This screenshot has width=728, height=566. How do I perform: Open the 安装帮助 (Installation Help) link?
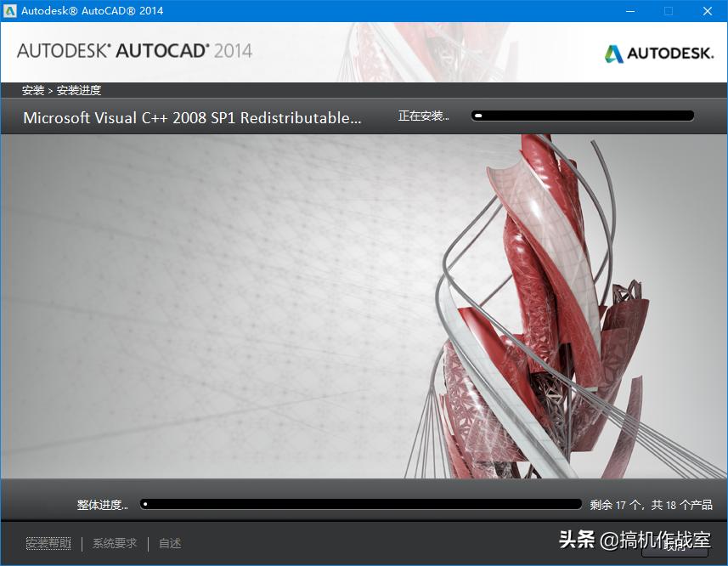point(48,543)
